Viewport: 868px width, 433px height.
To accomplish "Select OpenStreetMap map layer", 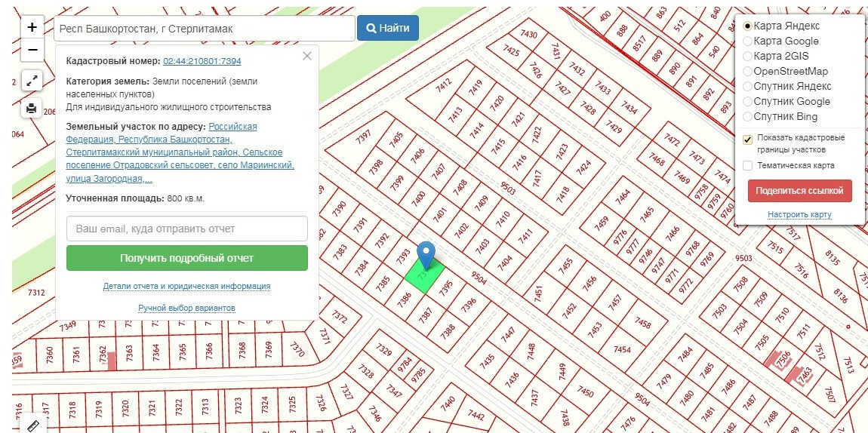I will 747,72.
